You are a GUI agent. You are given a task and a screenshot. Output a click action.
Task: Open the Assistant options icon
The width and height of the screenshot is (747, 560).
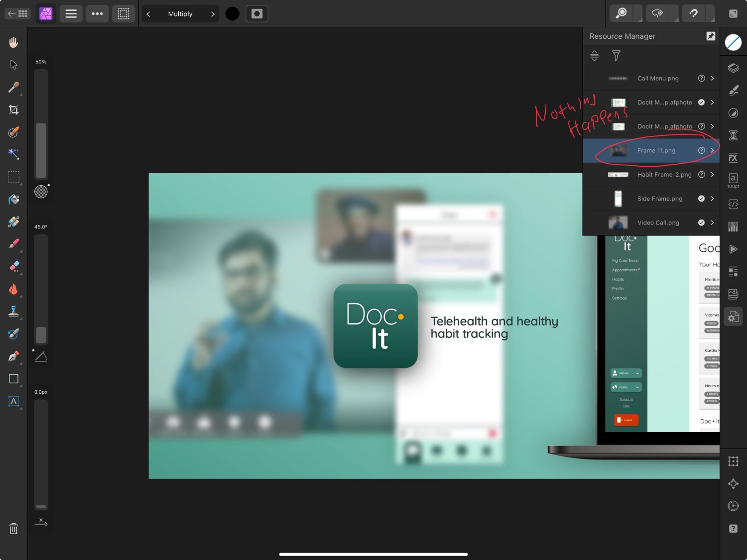tap(657, 13)
